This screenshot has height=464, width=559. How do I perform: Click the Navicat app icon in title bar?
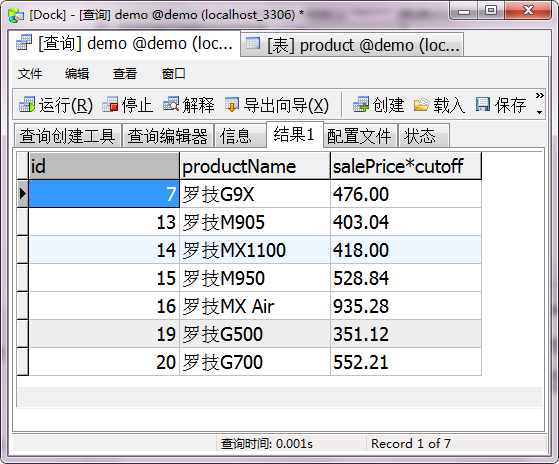pyautogui.click(x=16, y=15)
